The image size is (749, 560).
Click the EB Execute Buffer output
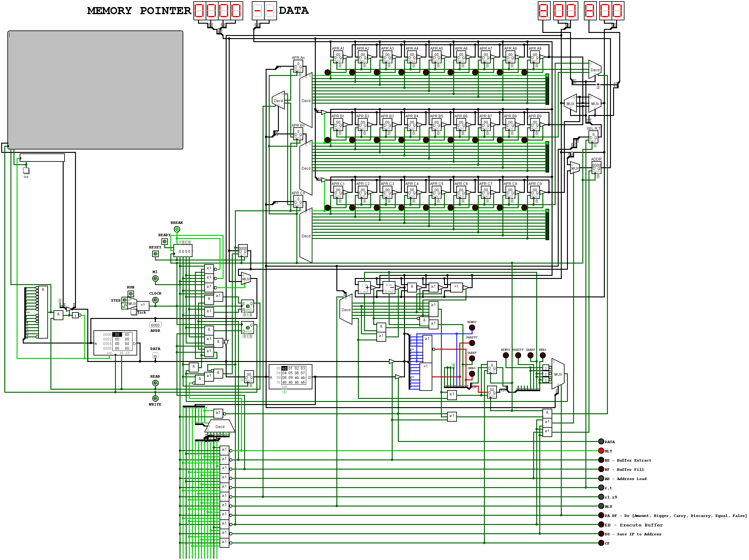601,525
